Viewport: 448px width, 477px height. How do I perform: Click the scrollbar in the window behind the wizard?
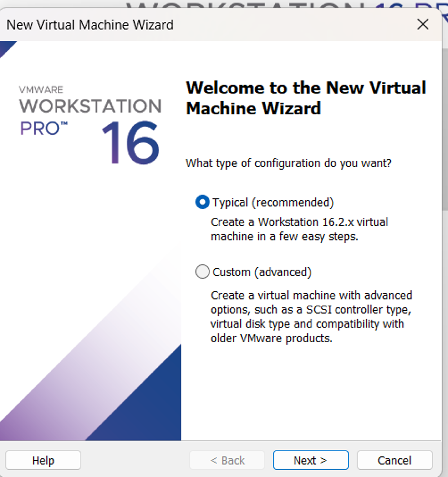coord(445,130)
